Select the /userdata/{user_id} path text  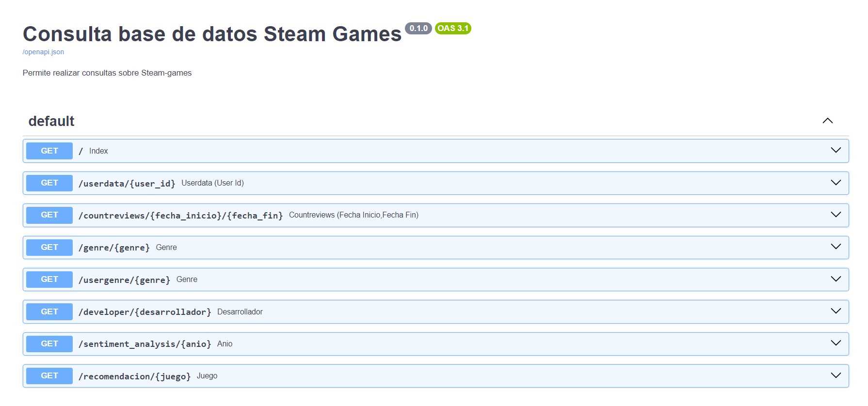tap(127, 183)
